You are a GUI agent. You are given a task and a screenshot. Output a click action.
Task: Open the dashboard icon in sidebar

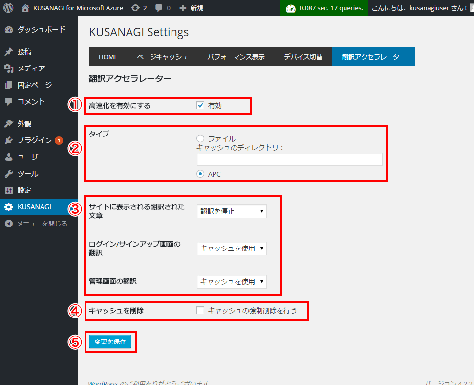[9, 30]
